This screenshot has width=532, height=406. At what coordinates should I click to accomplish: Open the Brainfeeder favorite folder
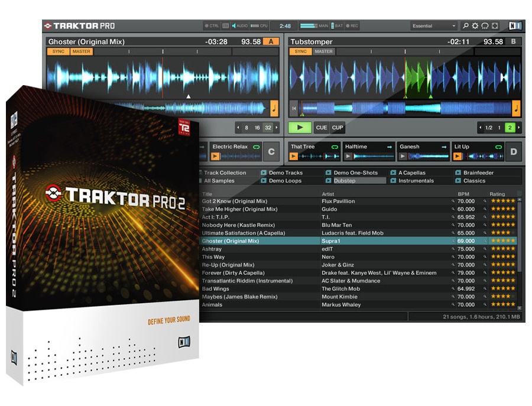click(x=475, y=173)
